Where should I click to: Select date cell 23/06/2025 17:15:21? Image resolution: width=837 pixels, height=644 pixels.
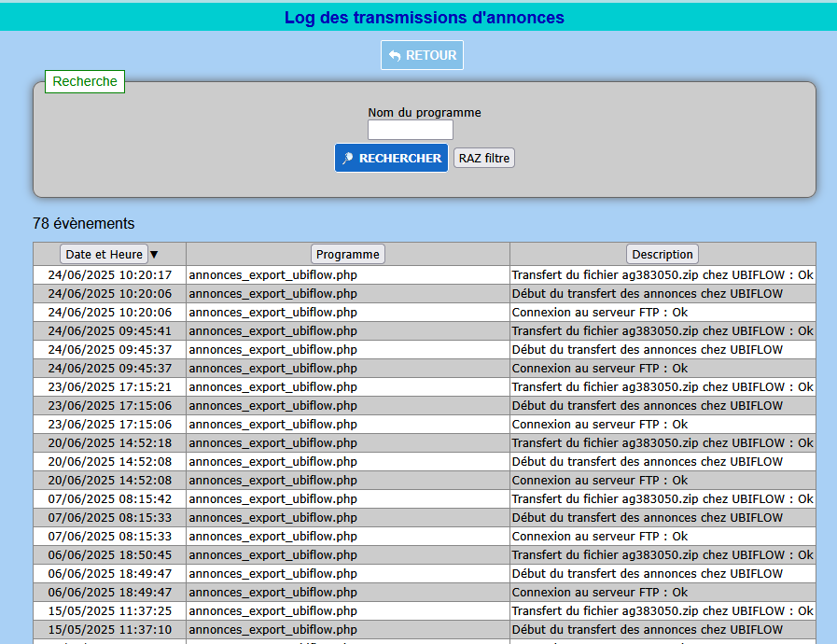click(110, 387)
